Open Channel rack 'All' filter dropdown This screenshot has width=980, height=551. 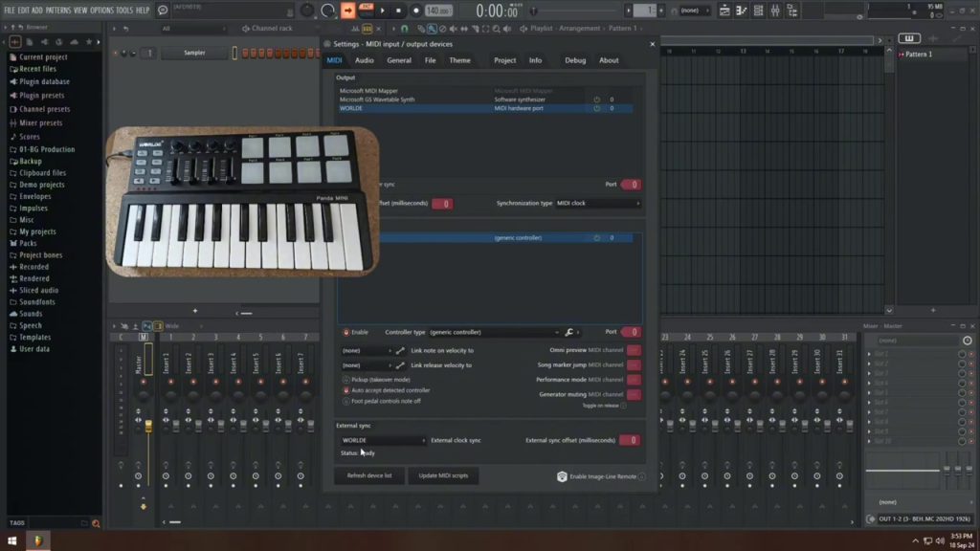(x=193, y=28)
